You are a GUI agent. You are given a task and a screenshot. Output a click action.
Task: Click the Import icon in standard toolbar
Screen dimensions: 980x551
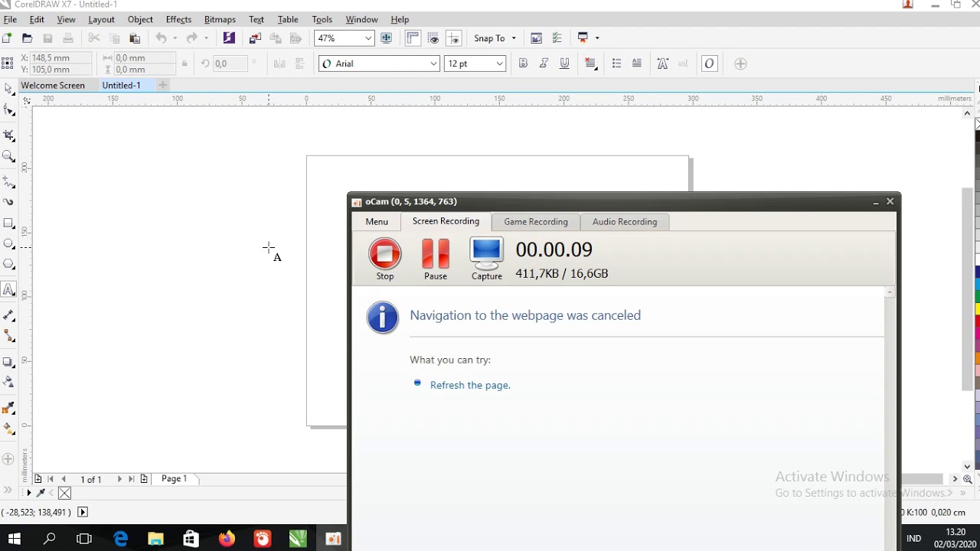click(255, 38)
